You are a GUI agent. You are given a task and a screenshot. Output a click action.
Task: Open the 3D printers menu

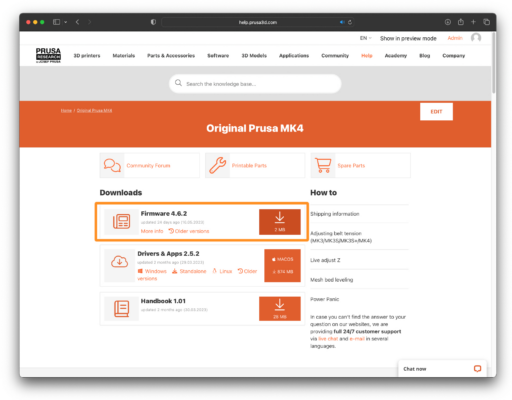(87, 56)
